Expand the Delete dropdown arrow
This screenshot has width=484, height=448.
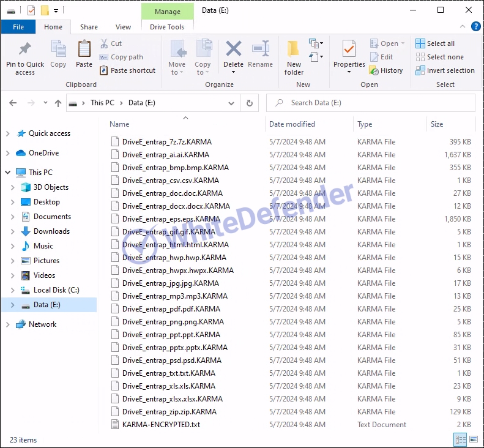(x=234, y=72)
